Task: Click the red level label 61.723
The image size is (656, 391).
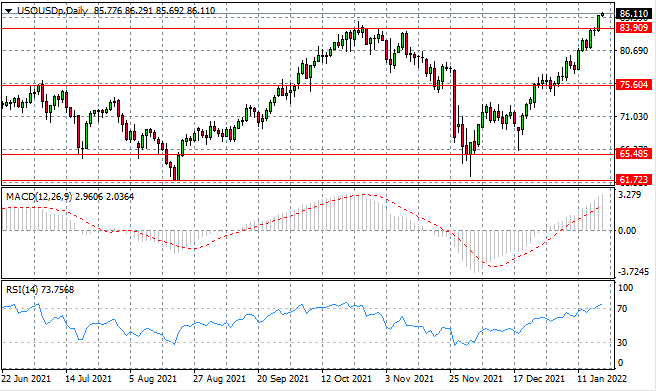Action: click(634, 180)
